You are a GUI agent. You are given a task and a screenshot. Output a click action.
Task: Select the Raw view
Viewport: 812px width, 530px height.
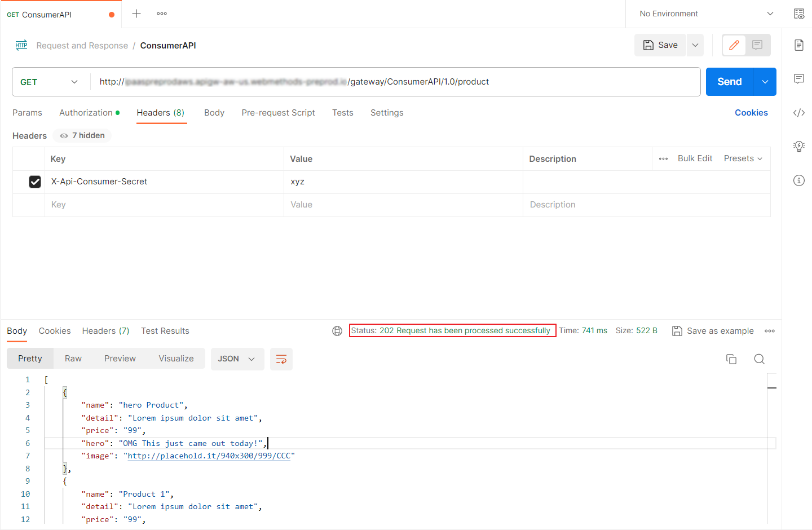point(73,359)
